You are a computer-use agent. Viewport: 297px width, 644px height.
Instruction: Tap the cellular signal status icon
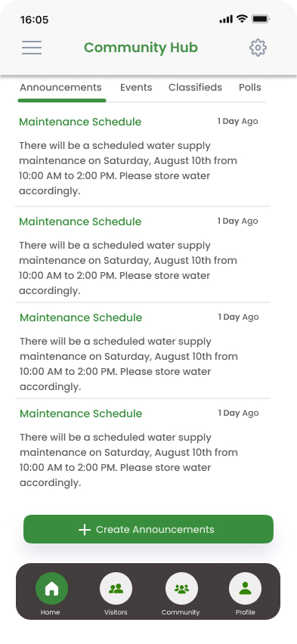click(226, 20)
